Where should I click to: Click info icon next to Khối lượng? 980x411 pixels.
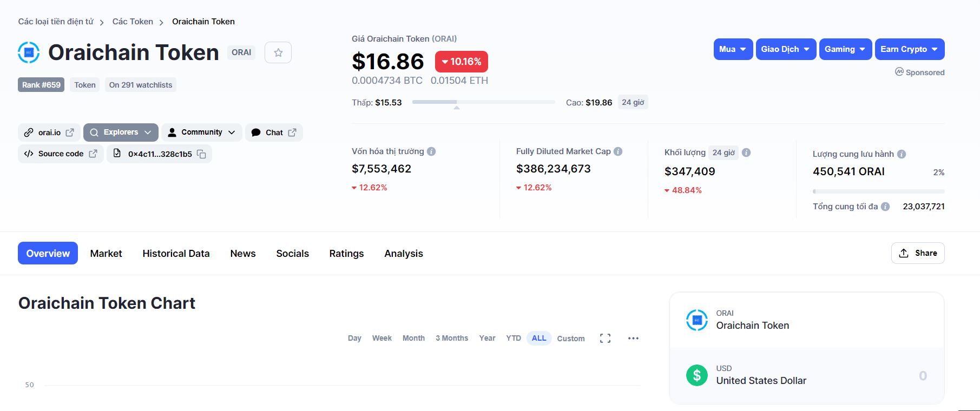(746, 153)
